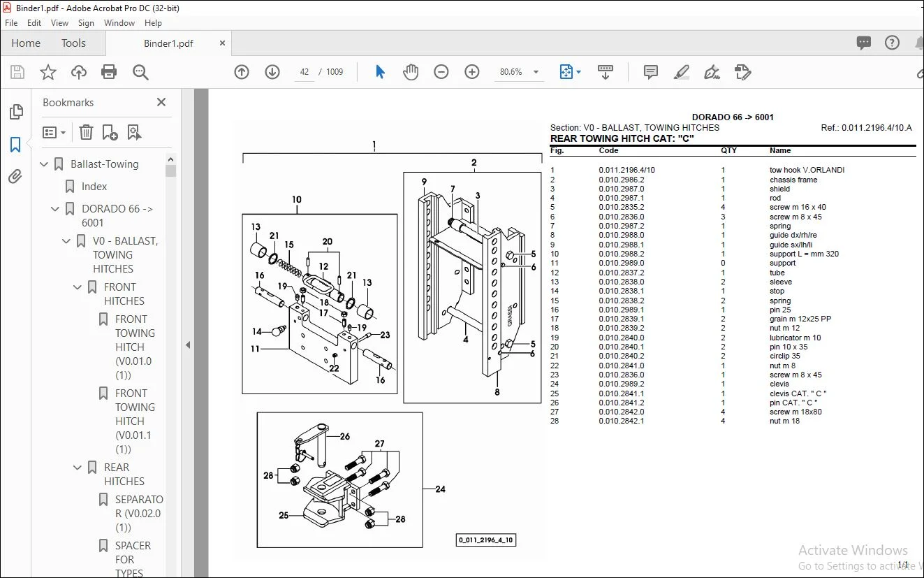This screenshot has height=578, width=924.
Task: Jump to the Index bookmark
Action: click(x=94, y=187)
